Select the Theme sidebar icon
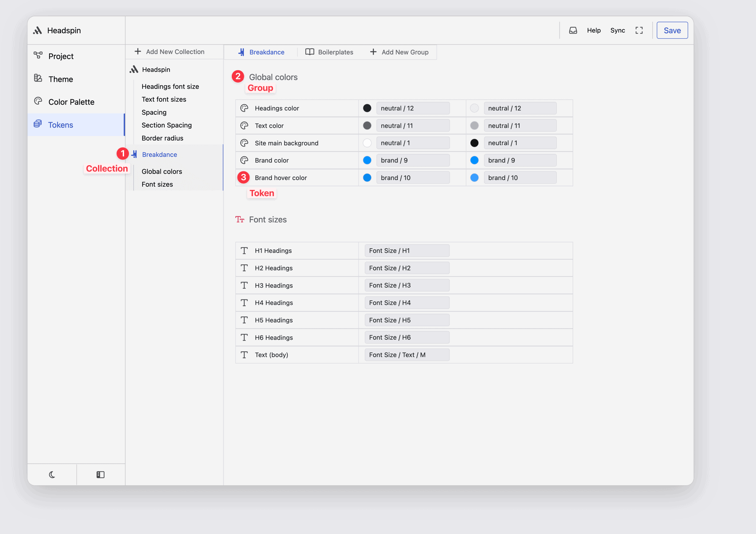The width and height of the screenshot is (756, 534). (x=39, y=79)
